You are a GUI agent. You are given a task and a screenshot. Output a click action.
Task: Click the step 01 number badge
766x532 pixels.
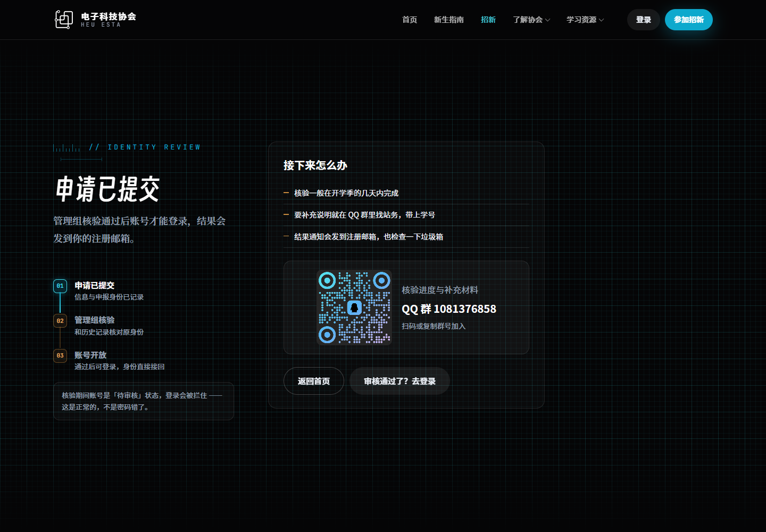coord(60,286)
